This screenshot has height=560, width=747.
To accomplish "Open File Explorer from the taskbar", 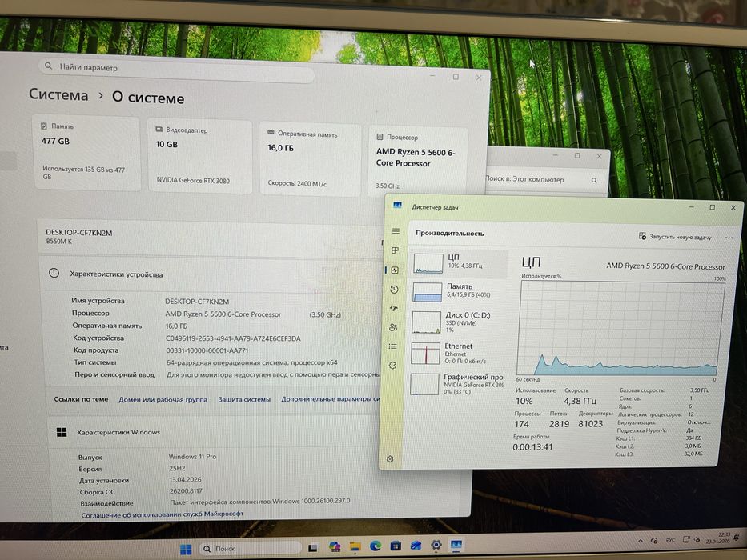I will point(355,546).
